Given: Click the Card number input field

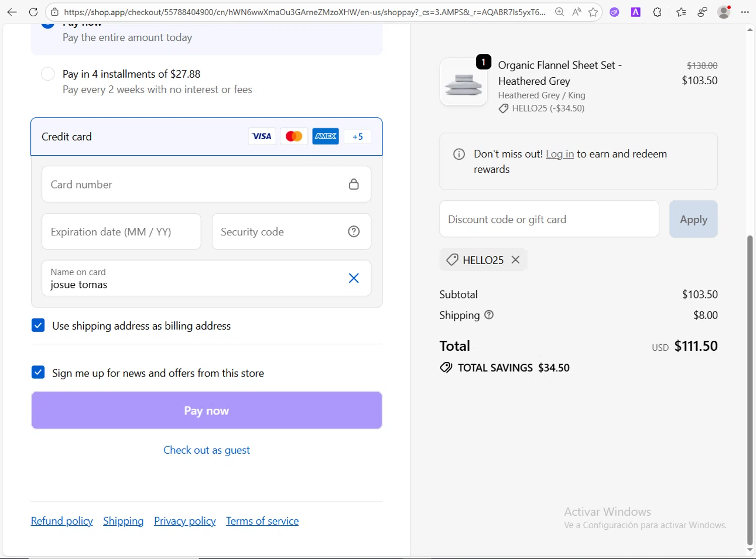Looking at the screenshot, I should click(197, 184).
